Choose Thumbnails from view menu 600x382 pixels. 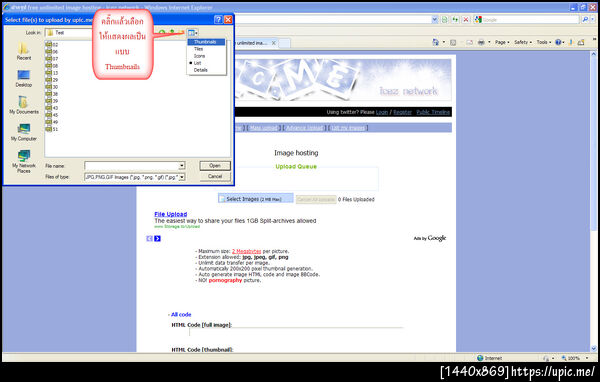[x=207, y=42]
